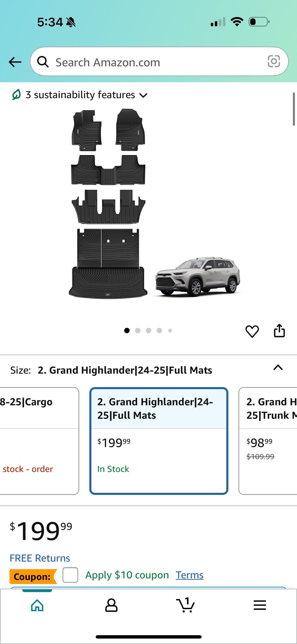Add item to wishlist heart icon
Viewport: 297px width, 644px height.
click(252, 331)
